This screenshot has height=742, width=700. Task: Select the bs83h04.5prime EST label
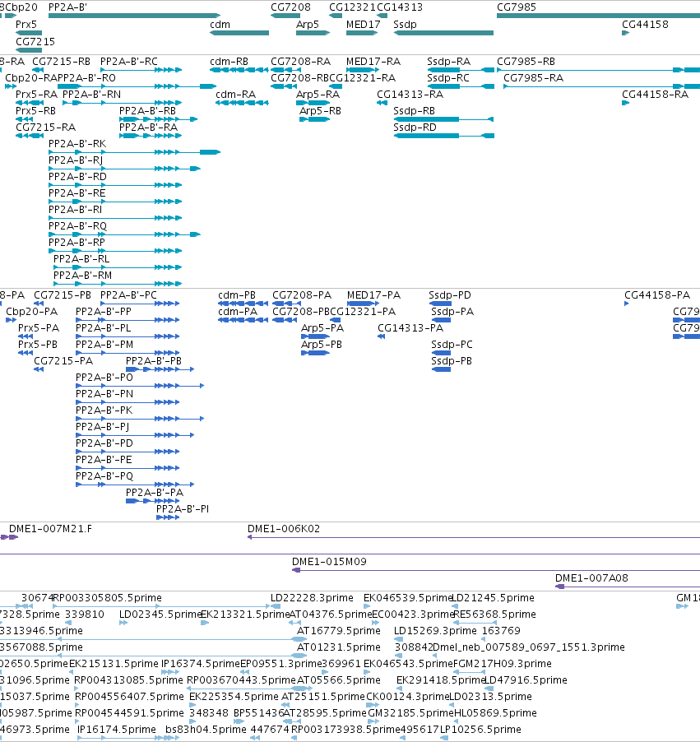click(206, 729)
